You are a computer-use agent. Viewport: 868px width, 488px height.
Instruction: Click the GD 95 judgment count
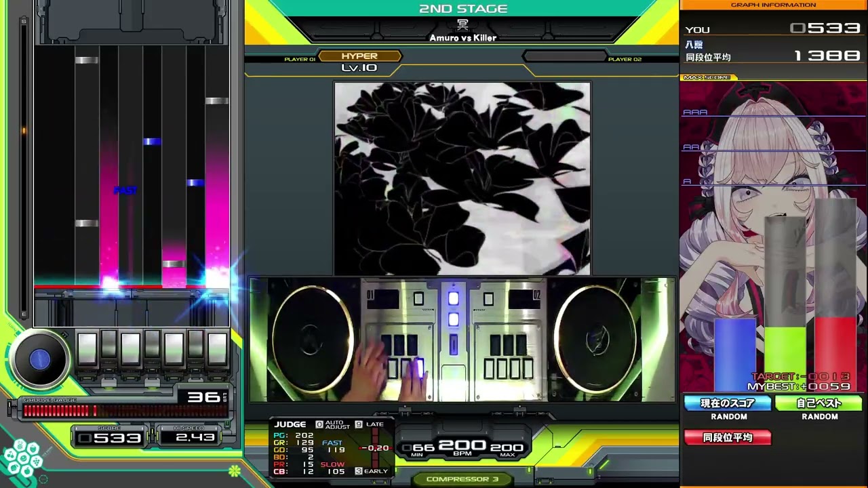[294, 450]
